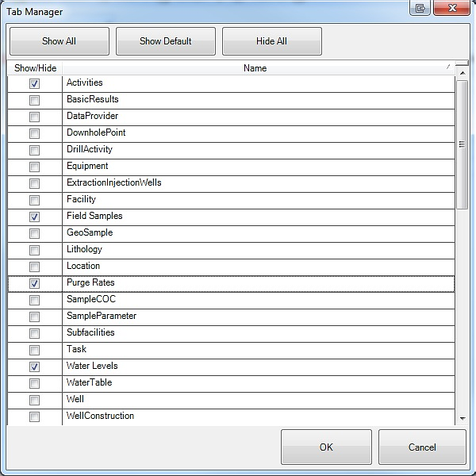Uncheck the Purge Rates checkbox

click(34, 283)
